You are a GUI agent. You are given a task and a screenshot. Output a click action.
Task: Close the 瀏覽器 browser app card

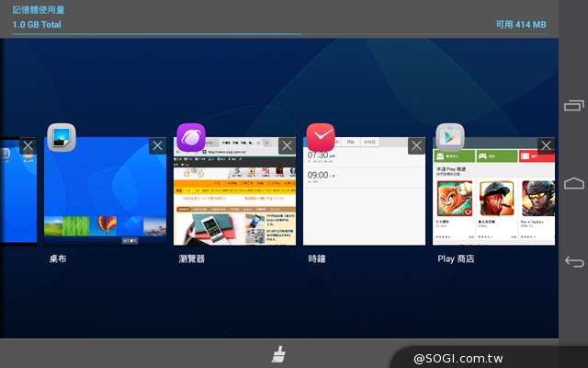point(287,146)
